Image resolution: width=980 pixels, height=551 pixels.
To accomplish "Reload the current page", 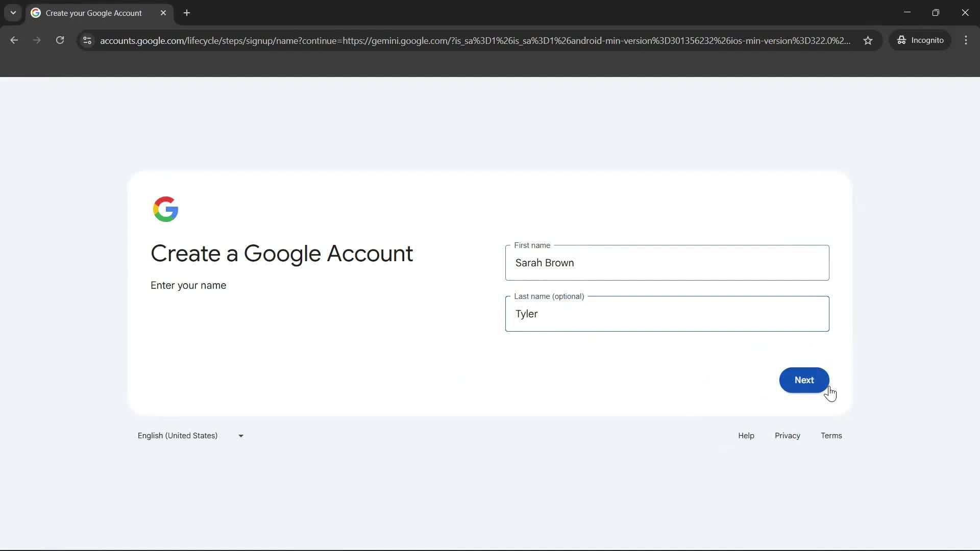I will pyautogui.click(x=60, y=40).
